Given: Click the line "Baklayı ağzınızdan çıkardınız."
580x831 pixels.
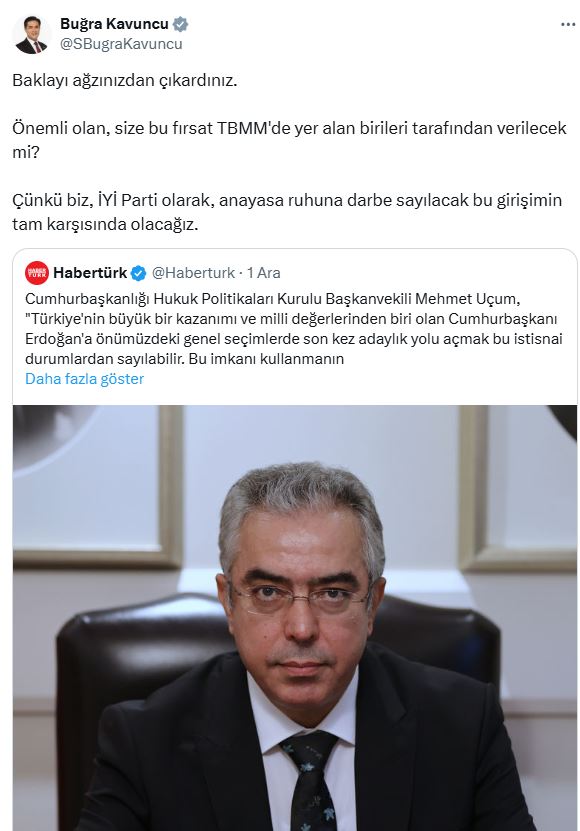Looking at the screenshot, I should pos(125,81).
